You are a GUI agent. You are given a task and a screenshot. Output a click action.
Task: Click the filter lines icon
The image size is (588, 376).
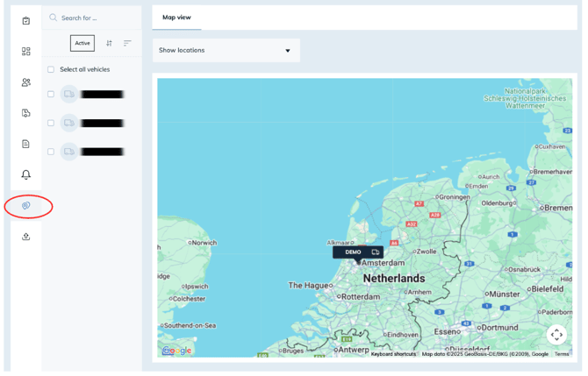tap(127, 43)
